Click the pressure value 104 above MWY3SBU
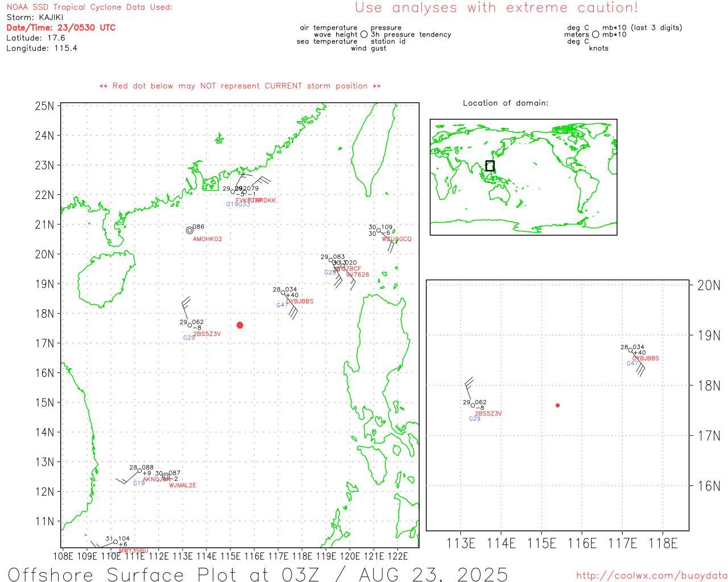This screenshot has height=582, width=728. [x=124, y=539]
